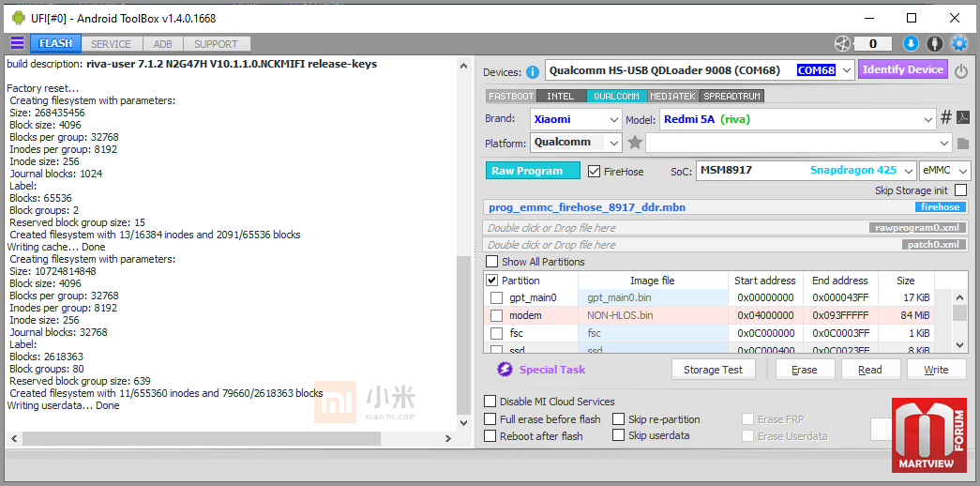Enable Disable MI Cloud Services checkbox

(490, 402)
